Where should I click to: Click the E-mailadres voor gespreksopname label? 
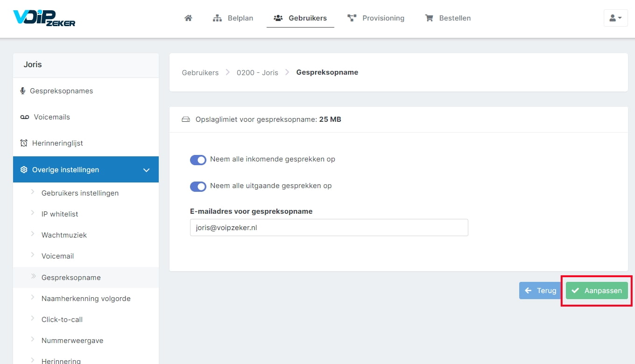click(251, 211)
